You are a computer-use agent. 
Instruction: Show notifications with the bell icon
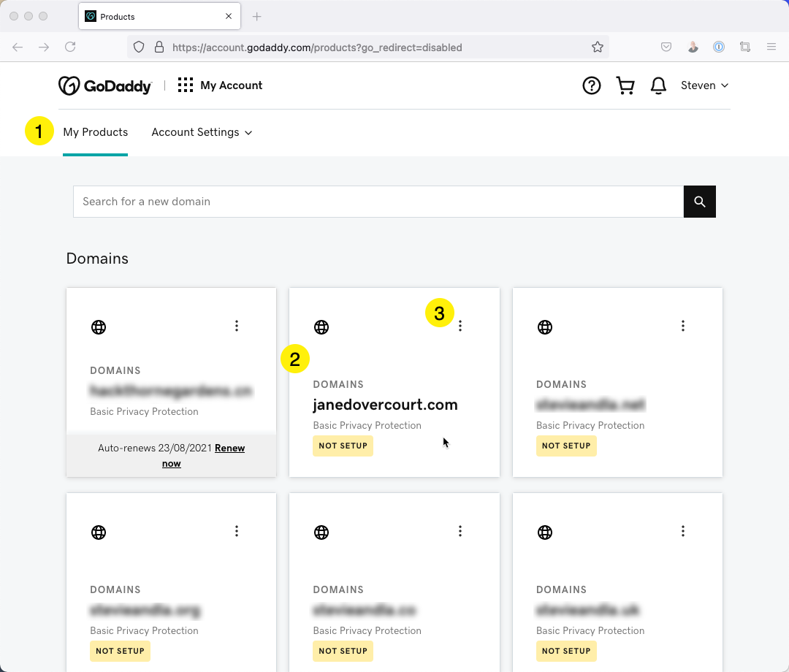coord(658,85)
